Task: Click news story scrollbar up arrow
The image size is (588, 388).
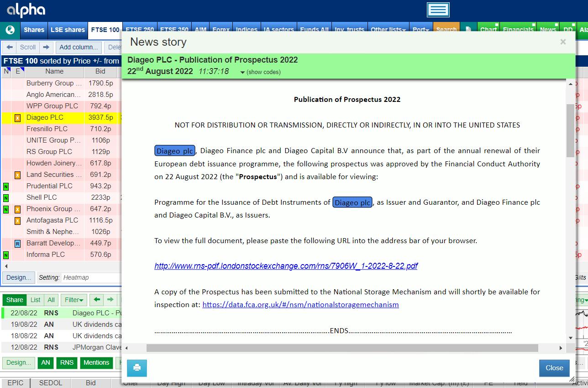Action: pyautogui.click(x=570, y=84)
